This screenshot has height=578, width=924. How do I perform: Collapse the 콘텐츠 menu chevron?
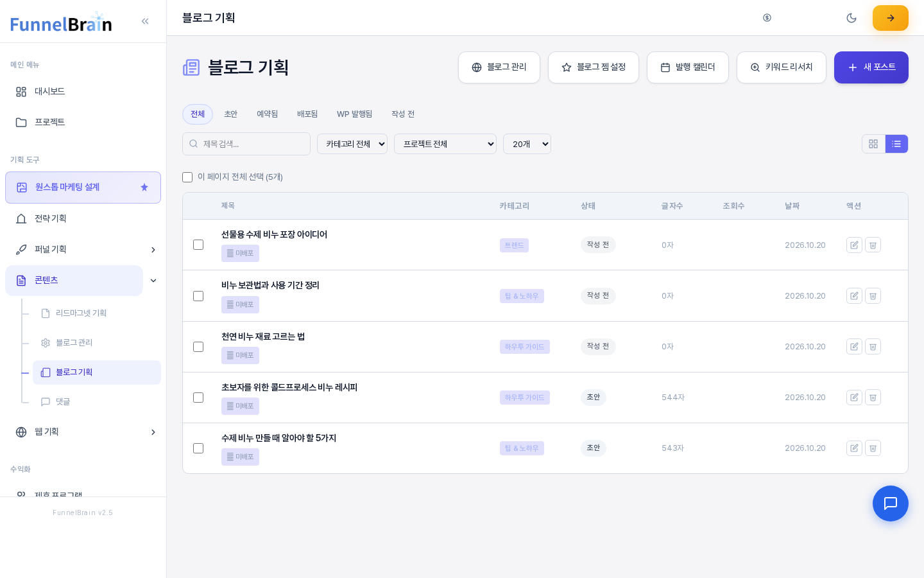[x=153, y=281]
